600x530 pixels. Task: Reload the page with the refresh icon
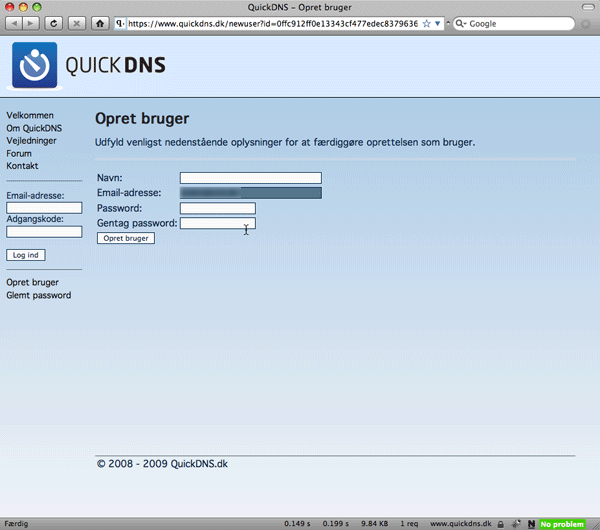pyautogui.click(x=54, y=24)
